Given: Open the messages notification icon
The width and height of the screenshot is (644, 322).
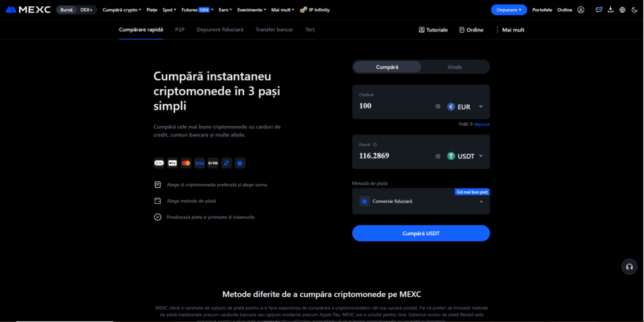Looking at the screenshot, I should 599,10.
